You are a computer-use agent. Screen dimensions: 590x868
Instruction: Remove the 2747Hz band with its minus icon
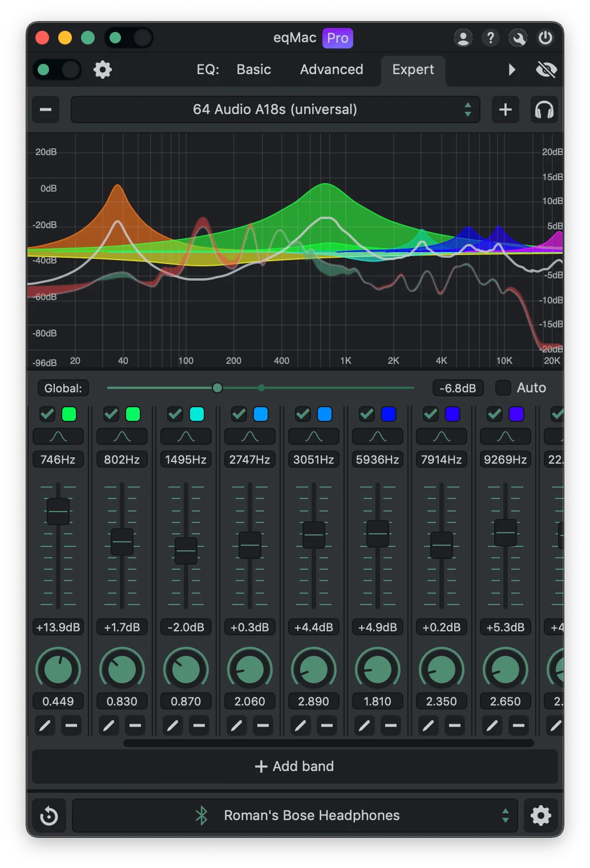[x=263, y=725]
